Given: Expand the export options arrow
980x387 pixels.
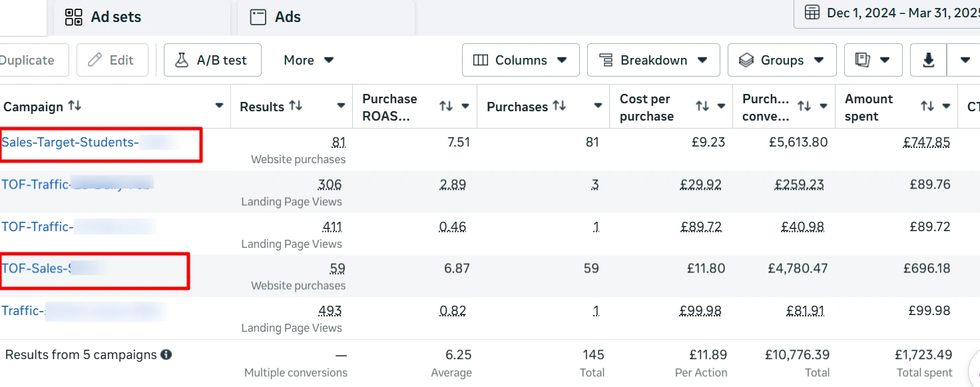Looking at the screenshot, I should pos(965,60).
